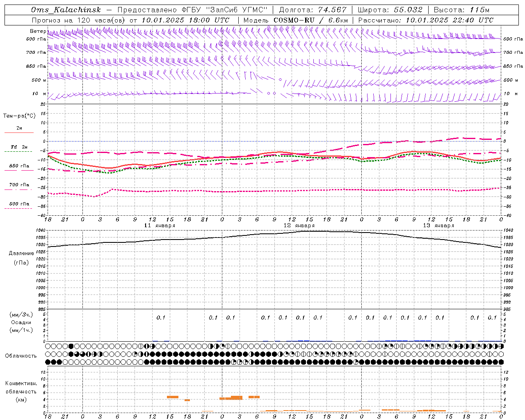
Task: Click the Td 2м dew point legend entry
Action: 19,149
